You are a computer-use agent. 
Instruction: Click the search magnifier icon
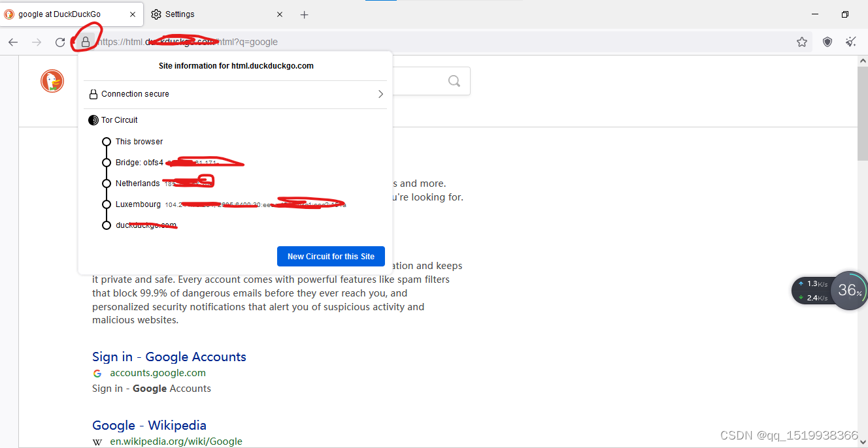pos(454,81)
